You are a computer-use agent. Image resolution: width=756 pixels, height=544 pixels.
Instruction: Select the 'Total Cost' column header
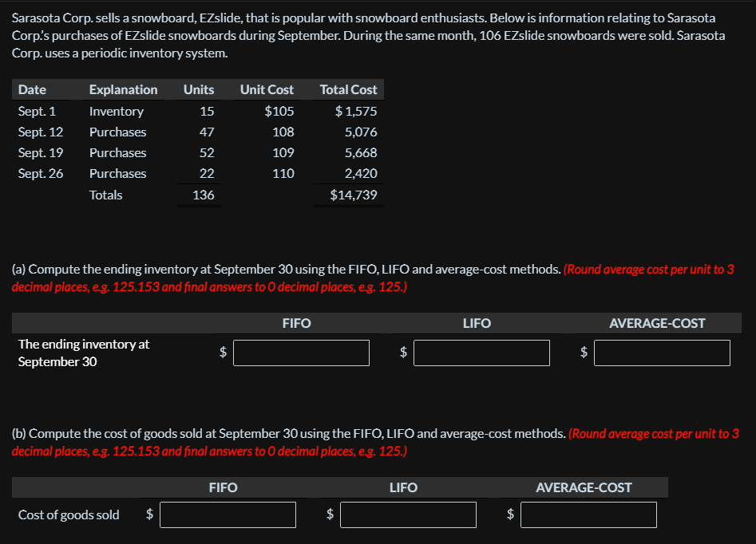pyautogui.click(x=349, y=89)
